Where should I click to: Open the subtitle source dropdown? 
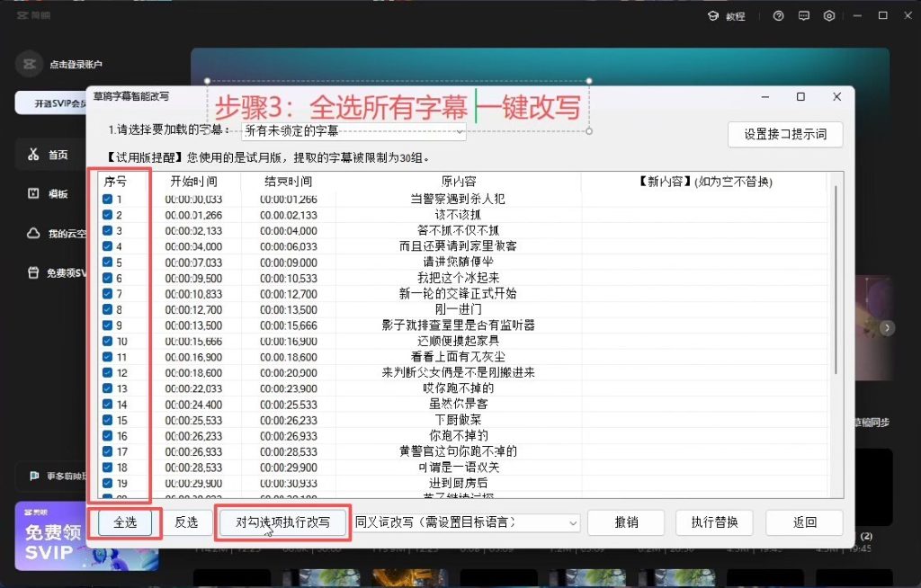[353, 131]
